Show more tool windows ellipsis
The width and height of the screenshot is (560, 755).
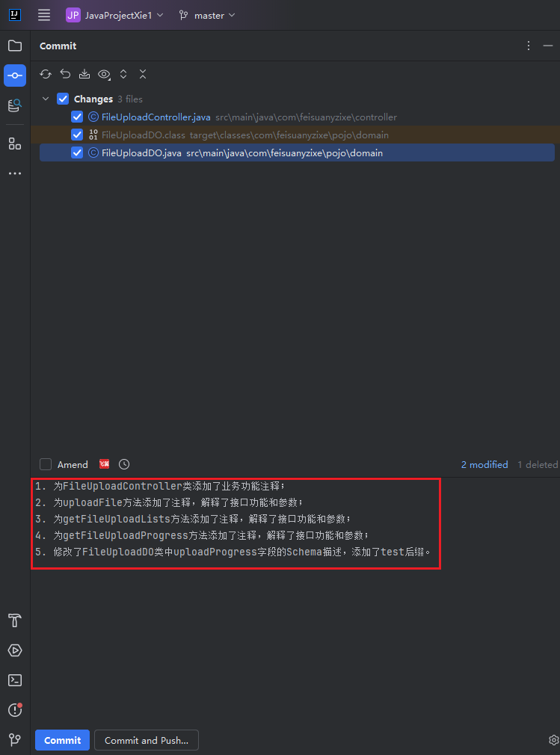pos(15,173)
